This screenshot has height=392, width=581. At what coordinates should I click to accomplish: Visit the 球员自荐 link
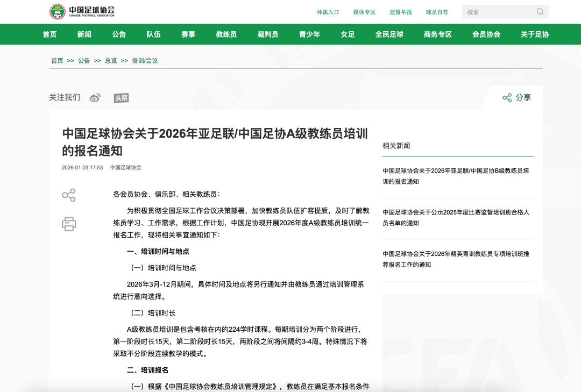[437, 12]
